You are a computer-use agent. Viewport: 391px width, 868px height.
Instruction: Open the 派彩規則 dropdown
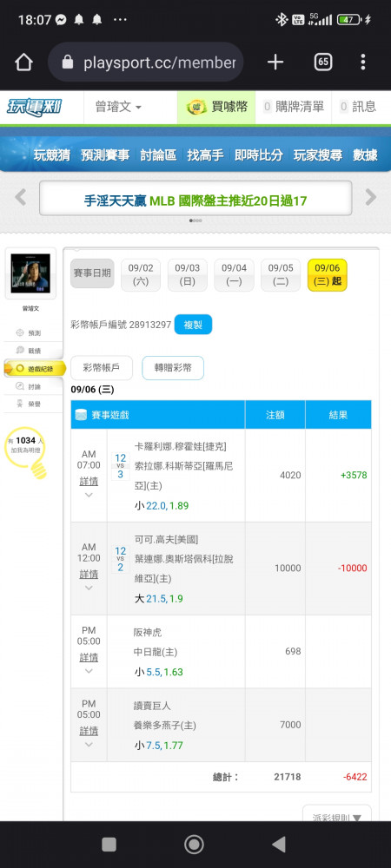pyautogui.click(x=337, y=816)
